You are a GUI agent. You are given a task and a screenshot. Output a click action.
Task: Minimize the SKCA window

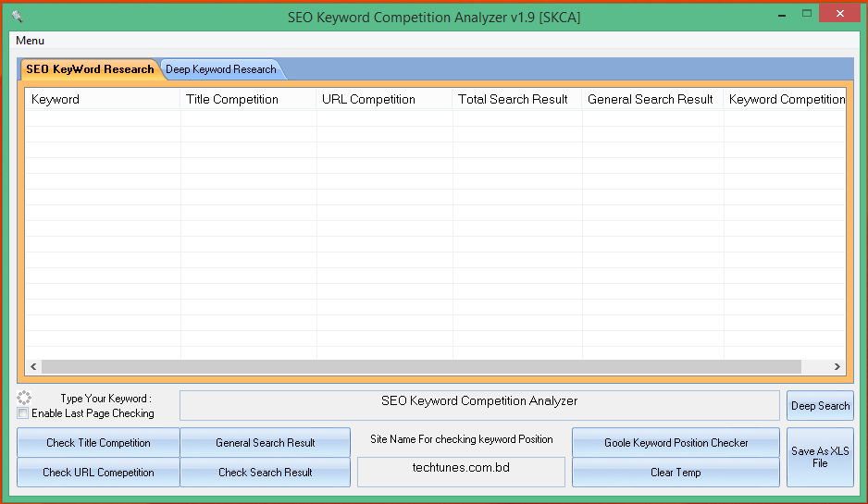coord(782,15)
